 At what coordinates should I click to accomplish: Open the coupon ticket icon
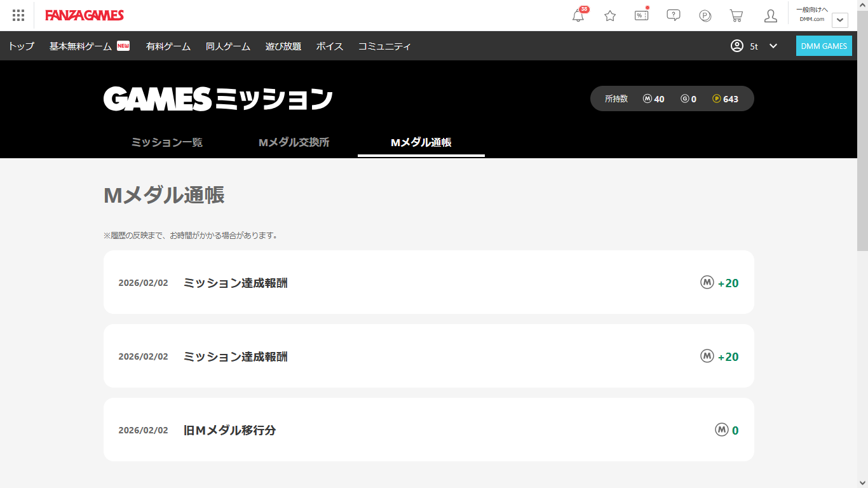642,16
